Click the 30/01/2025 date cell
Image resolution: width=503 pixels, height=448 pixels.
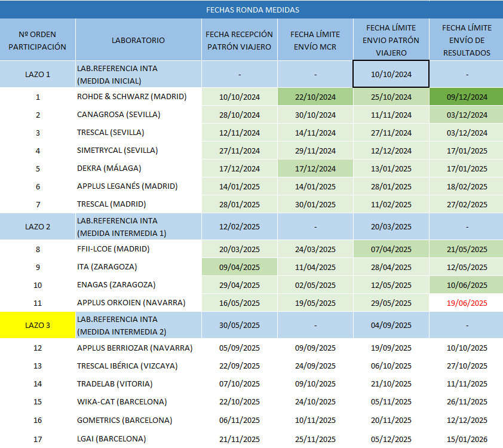coord(315,204)
